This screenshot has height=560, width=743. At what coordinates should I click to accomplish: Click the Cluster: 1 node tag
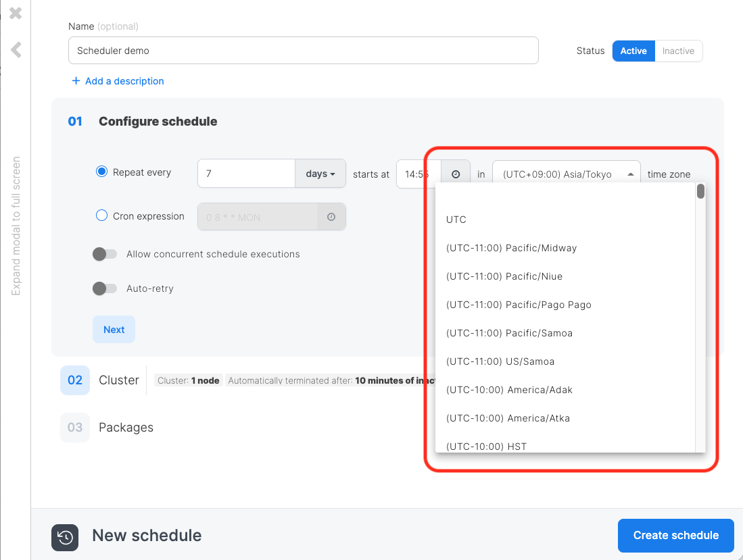[x=188, y=380]
